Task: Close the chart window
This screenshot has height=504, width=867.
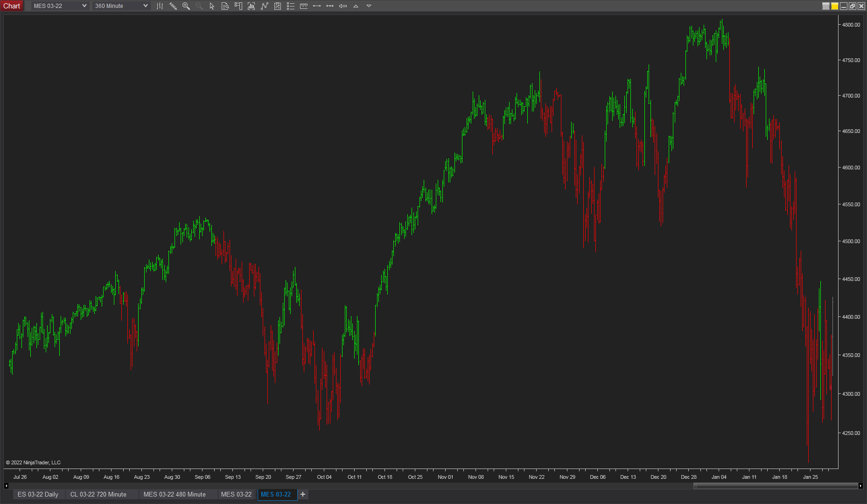Action: [861, 6]
